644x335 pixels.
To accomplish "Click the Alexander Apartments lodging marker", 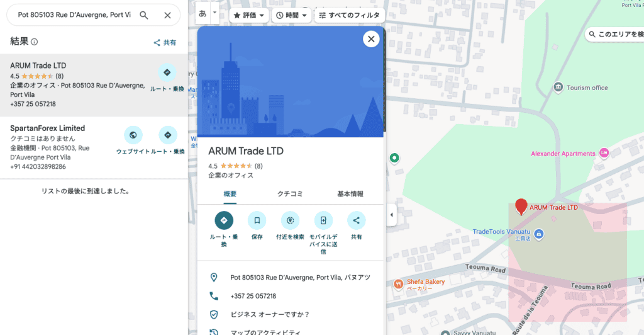I will [604, 153].
